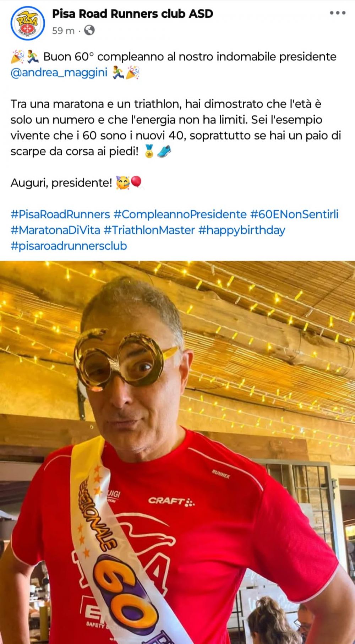Open the @andrea_maggini mention
This screenshot has height=644, width=355.
pyautogui.click(x=59, y=72)
